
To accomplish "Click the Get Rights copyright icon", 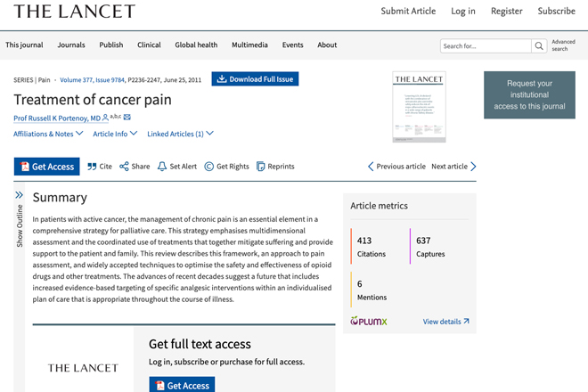I will point(208,167).
